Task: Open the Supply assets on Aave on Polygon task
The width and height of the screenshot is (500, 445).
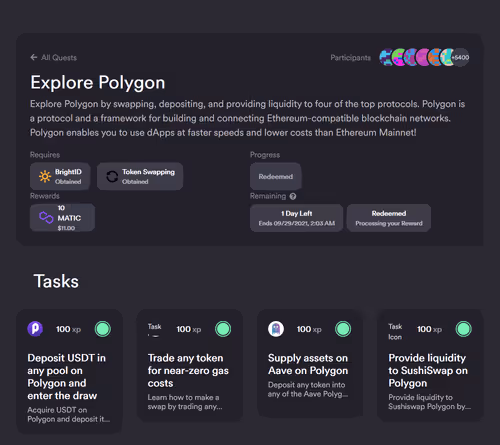Action: point(310,363)
